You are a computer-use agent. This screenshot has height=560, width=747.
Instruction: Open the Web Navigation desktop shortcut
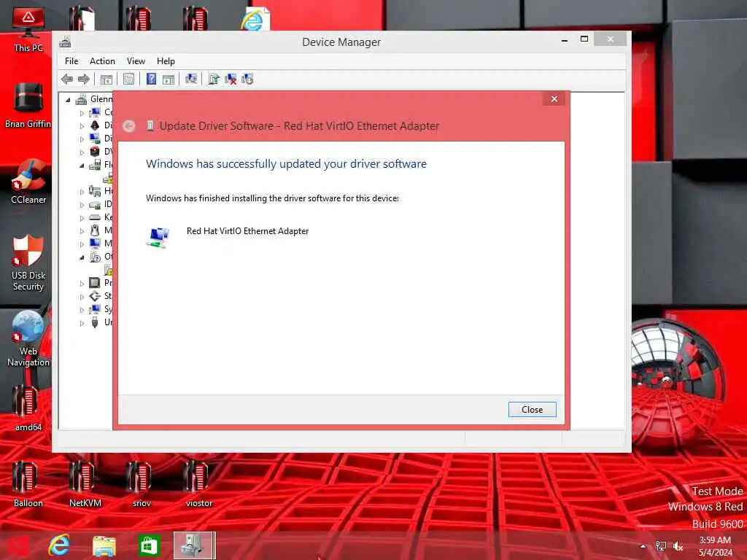coord(28,338)
